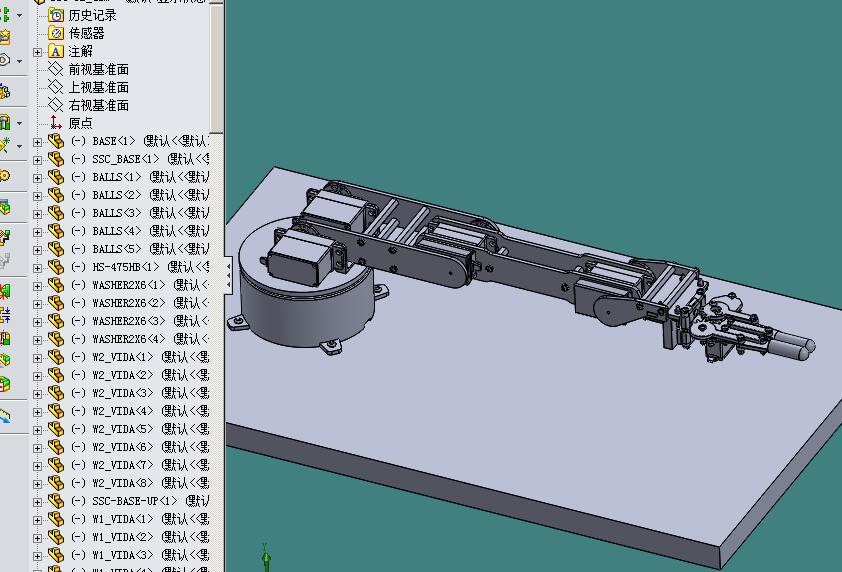This screenshot has height=572, width=842.
Task: Click the part icon beside WASHER2X6<1>
Action: click(56, 285)
